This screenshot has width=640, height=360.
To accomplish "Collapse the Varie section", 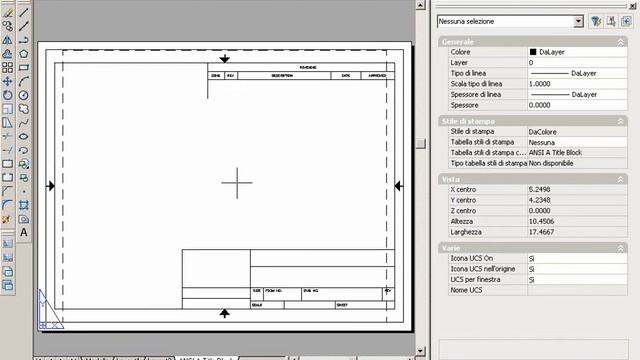I will tap(620, 248).
